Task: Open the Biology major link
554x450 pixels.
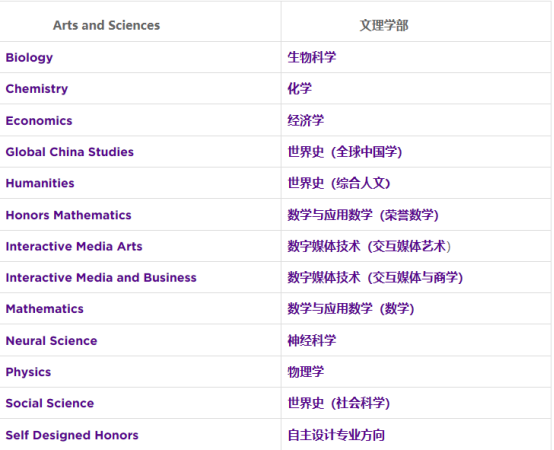Action: pos(29,58)
